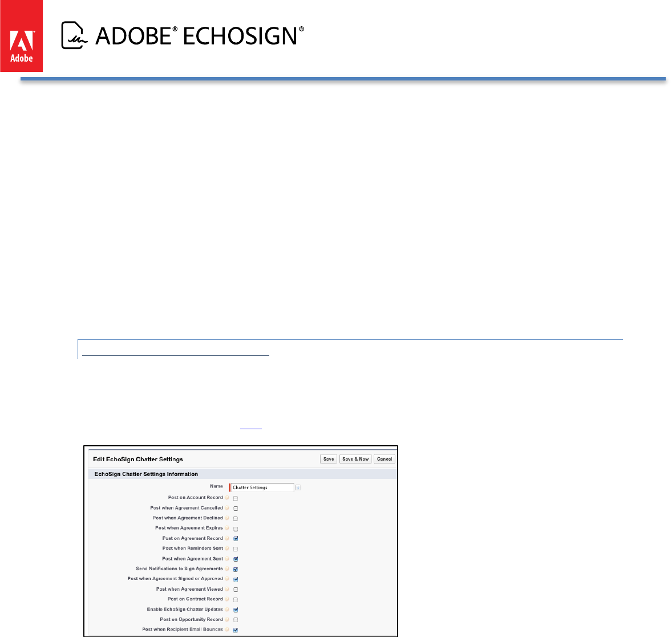
Task: Toggle Post when Agreement Expires checkbox
Action: (236, 529)
